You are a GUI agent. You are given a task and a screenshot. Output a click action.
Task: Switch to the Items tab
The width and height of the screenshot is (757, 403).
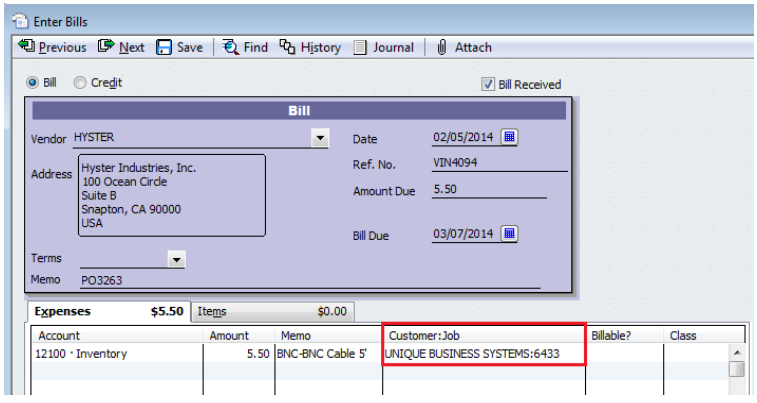pos(270,311)
